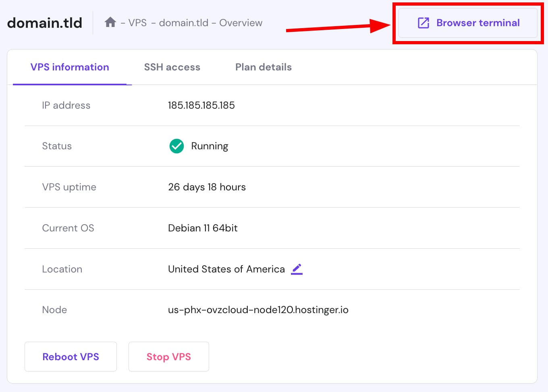Click the home icon in the breadcrumb
The width and height of the screenshot is (548, 392).
click(110, 23)
